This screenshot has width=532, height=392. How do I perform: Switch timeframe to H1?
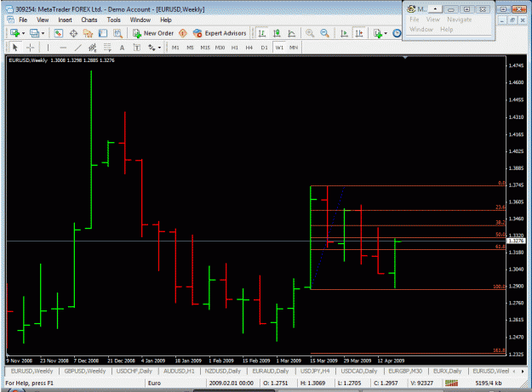[234, 48]
